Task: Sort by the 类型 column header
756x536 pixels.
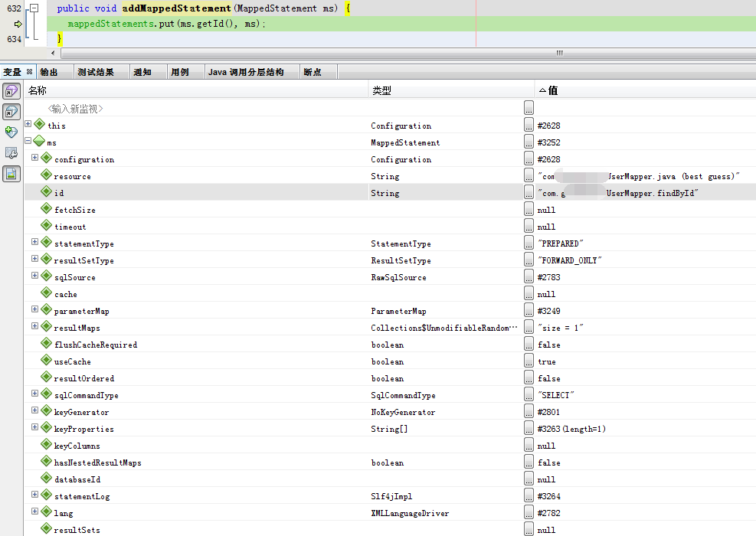Action: pos(451,90)
